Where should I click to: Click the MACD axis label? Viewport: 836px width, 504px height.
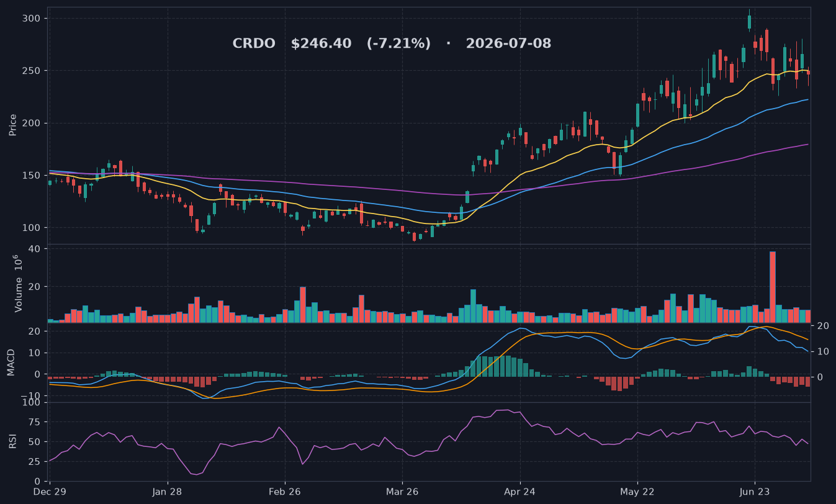pos(11,362)
